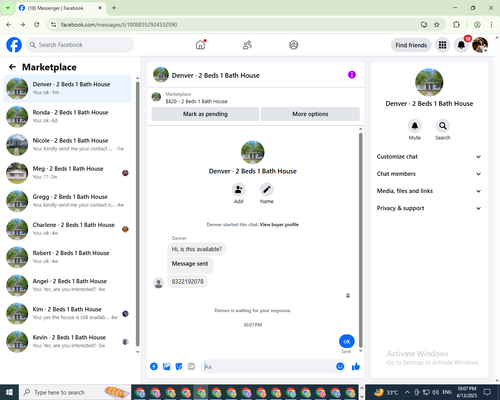Open the Chrome tab search dropdown arrow
The height and width of the screenshot is (400, 500).
[7, 8]
